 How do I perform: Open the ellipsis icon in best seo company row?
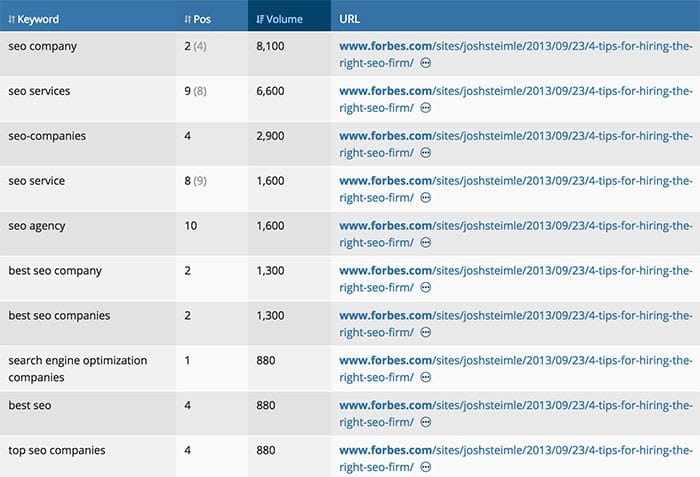(426, 287)
